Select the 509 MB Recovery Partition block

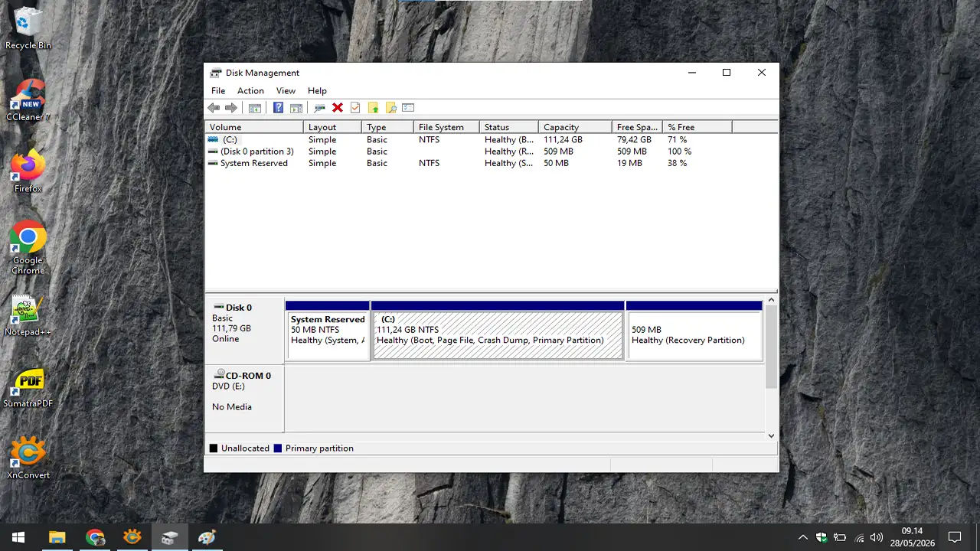(x=694, y=331)
